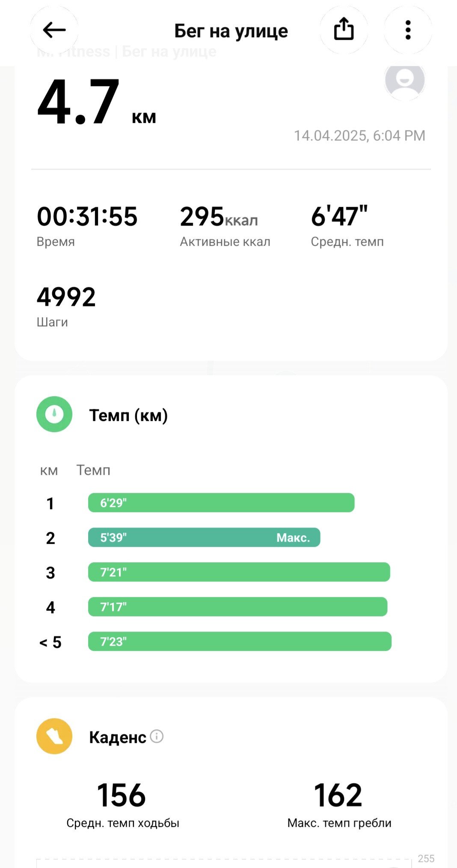
Task: Tap the user profile avatar
Action: 405,80
